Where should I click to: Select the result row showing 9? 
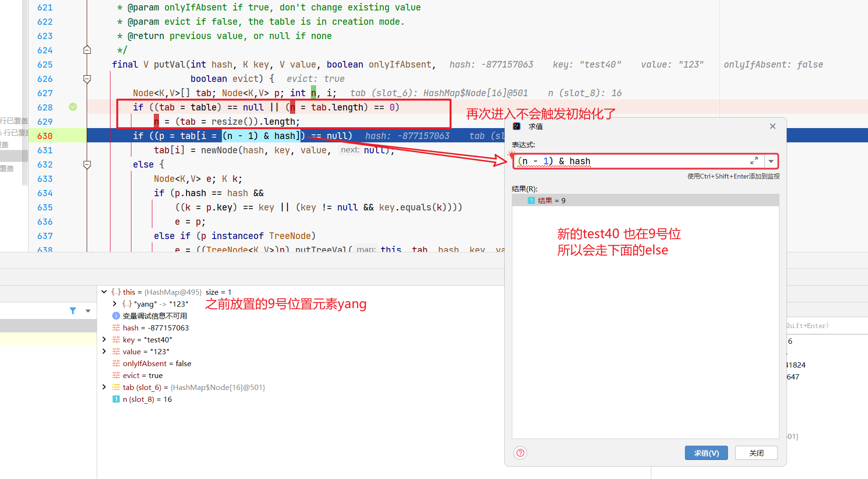[646, 200]
